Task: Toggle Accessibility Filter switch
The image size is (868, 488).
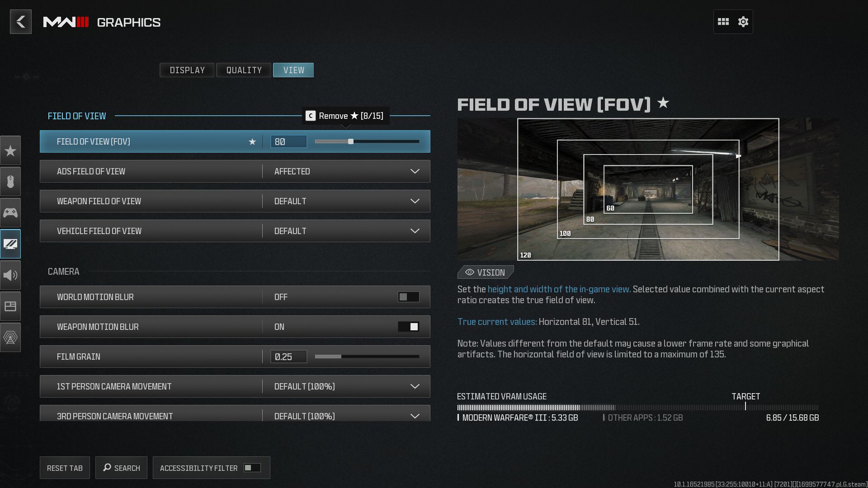Action: (251, 467)
